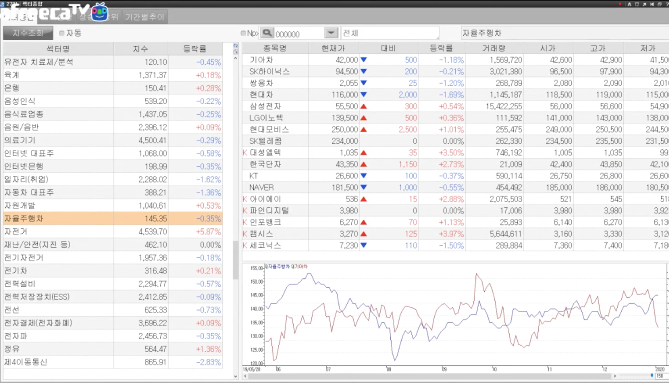
Task: Select the 자전거 sector row
Action: coord(113,232)
